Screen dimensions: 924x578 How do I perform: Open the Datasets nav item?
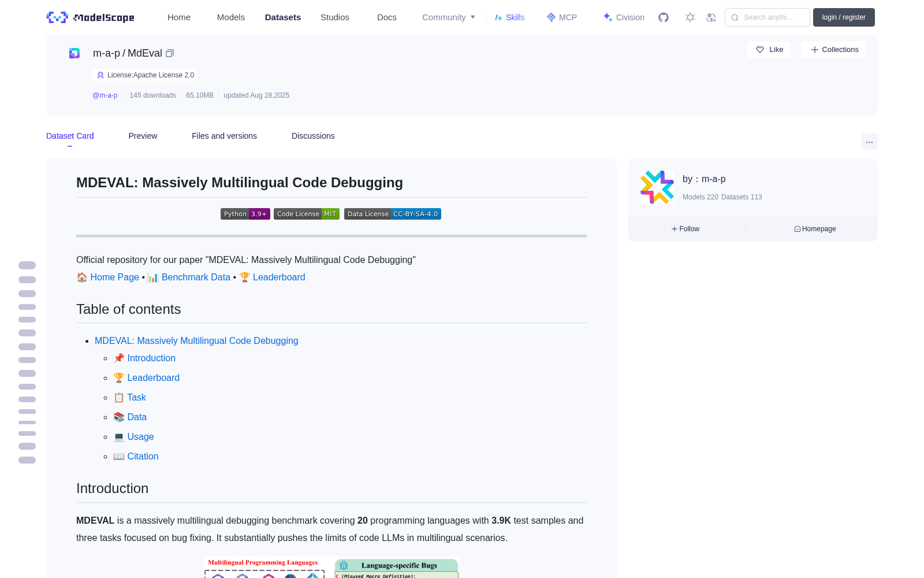[x=283, y=17]
